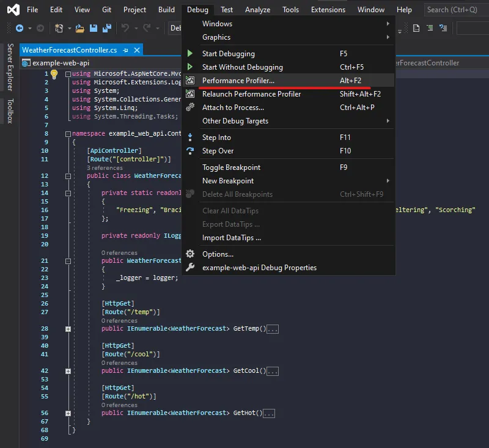Click the Visual Studio logo icon
The height and width of the screenshot is (448, 489).
(13, 10)
